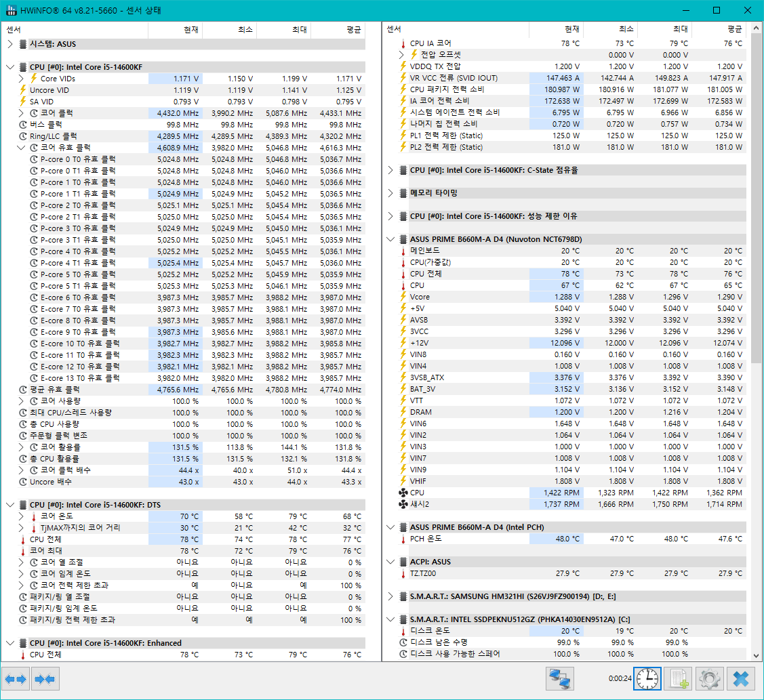
Task: Click the 0:00:24 elapsed time text
Action: (x=620, y=678)
